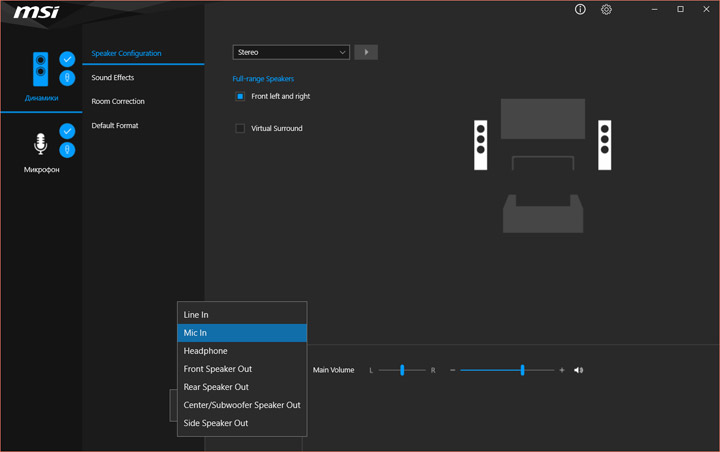The height and width of the screenshot is (452, 720).
Task: Click the L/R balance slider handle
Action: click(x=402, y=370)
